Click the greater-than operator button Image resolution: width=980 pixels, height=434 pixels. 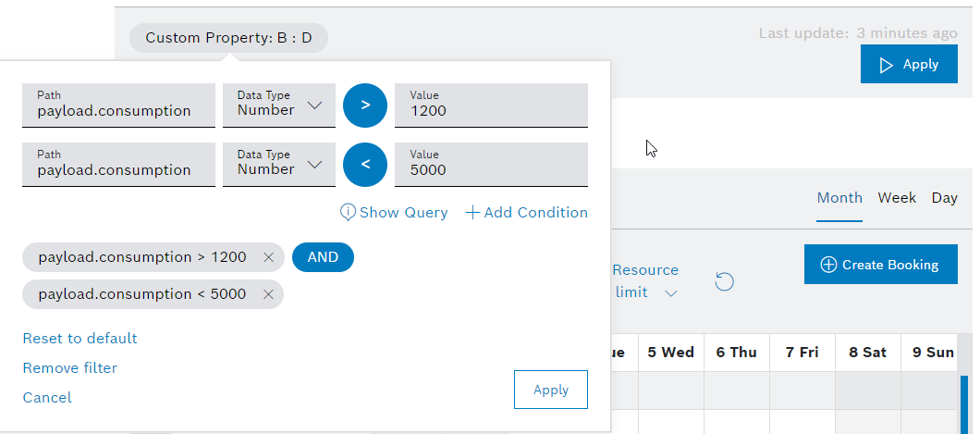[x=365, y=105]
